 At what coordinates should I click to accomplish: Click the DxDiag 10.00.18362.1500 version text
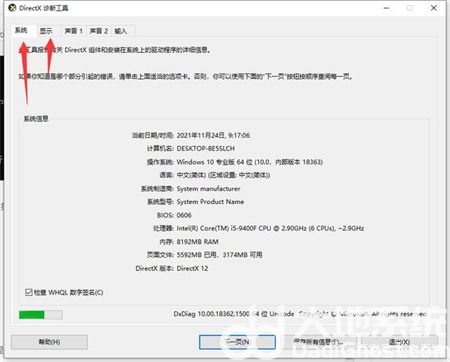click(x=211, y=314)
